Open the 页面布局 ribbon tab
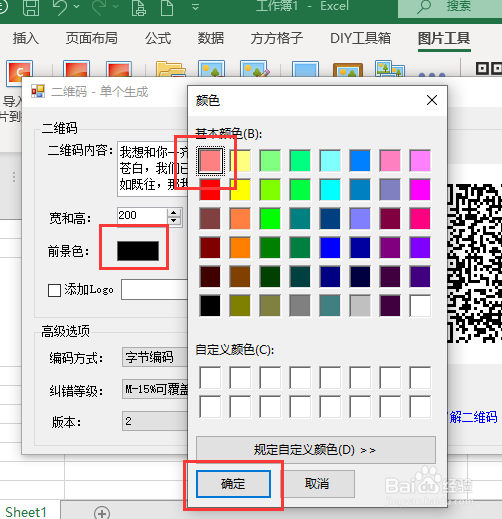The image size is (502, 519). click(92, 38)
